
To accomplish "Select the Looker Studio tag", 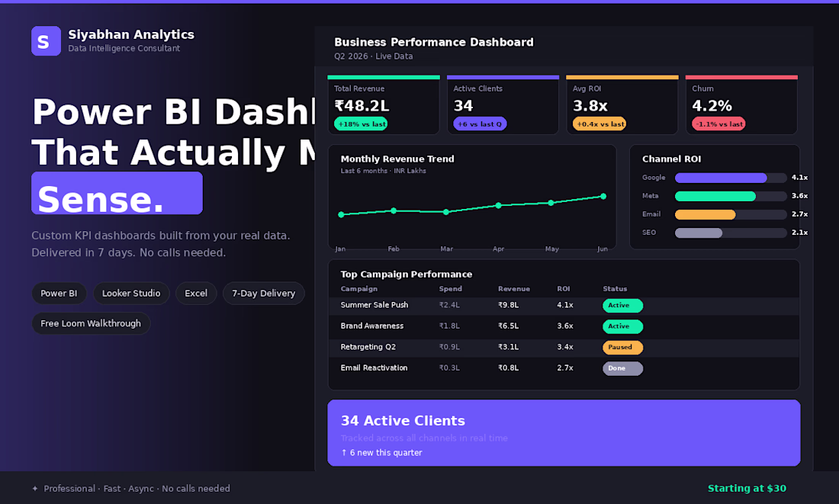I will click(131, 294).
